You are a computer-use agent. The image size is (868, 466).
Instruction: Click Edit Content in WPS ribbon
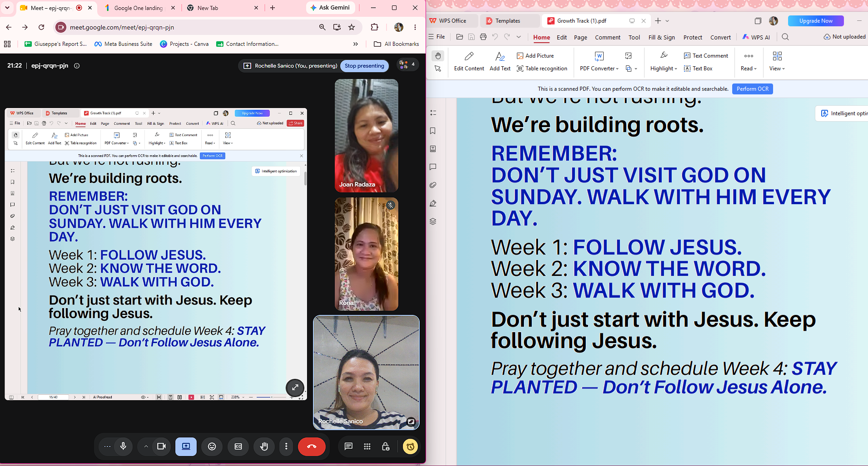tap(469, 62)
